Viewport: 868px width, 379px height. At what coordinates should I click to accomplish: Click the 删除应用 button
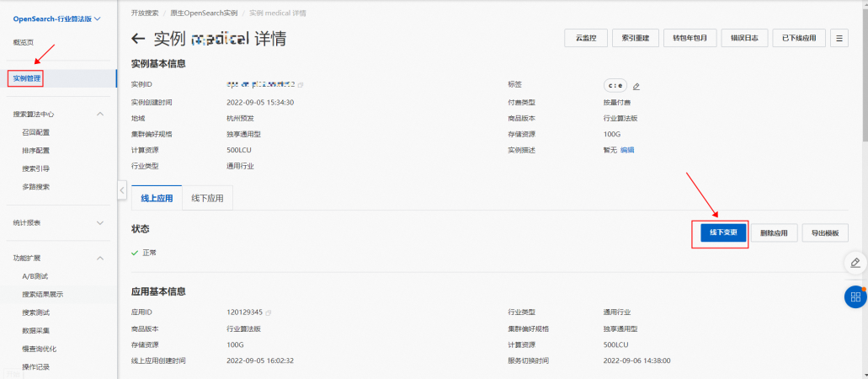tap(774, 232)
